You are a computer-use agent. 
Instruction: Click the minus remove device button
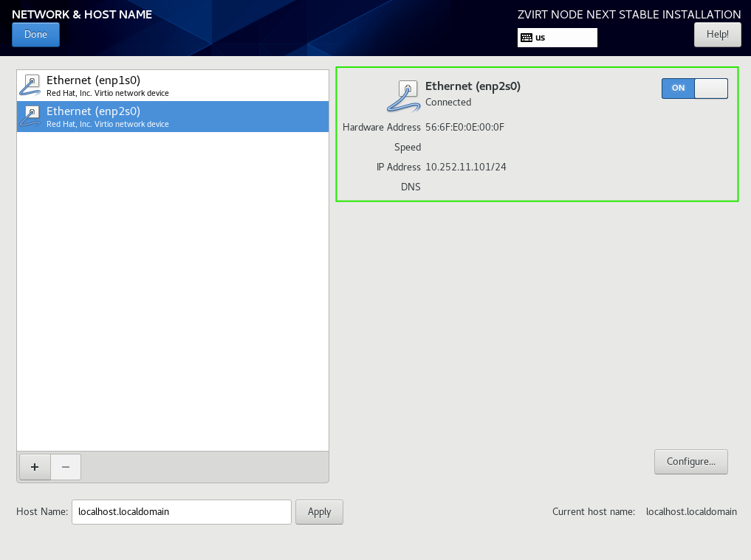click(66, 466)
